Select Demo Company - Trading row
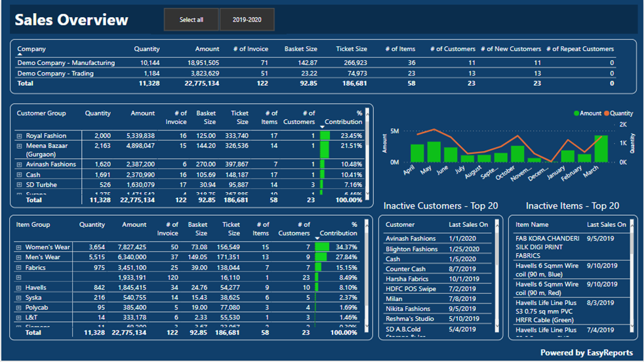Screen dimensions: 644x362 pyautogui.click(x=315, y=73)
